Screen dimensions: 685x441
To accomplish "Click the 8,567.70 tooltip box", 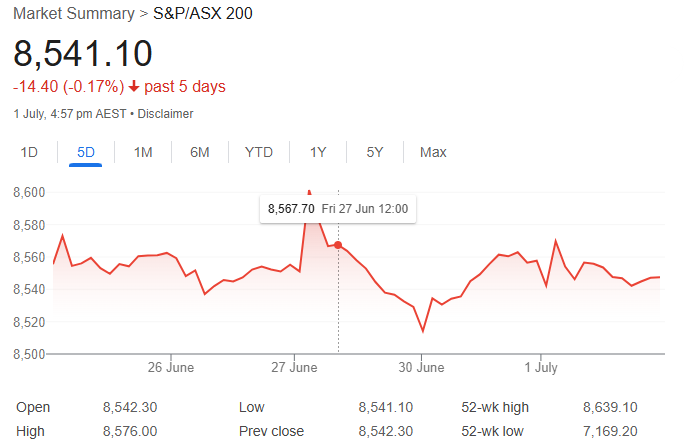I will tap(338, 209).
